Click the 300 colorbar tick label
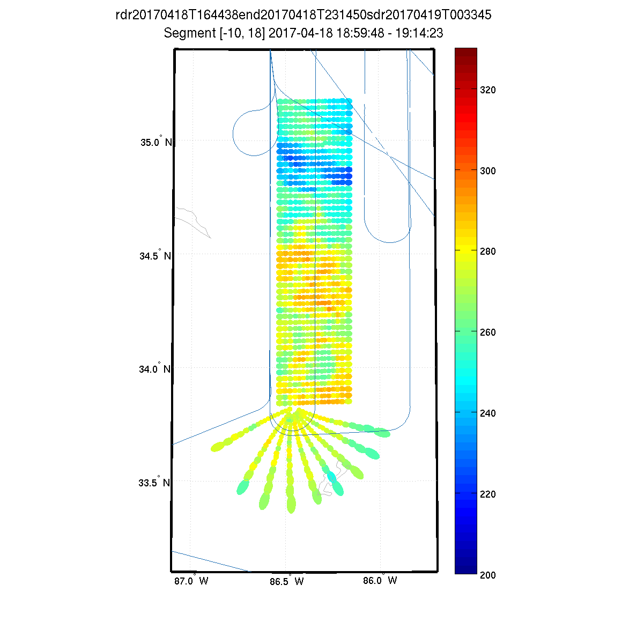644x644 pixels. [487, 171]
